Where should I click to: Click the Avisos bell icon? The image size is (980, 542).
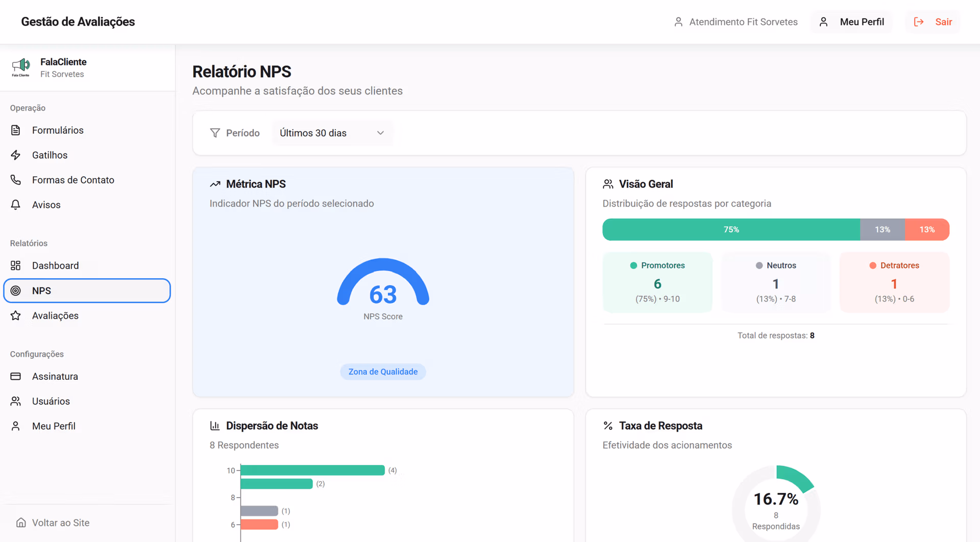(16, 205)
